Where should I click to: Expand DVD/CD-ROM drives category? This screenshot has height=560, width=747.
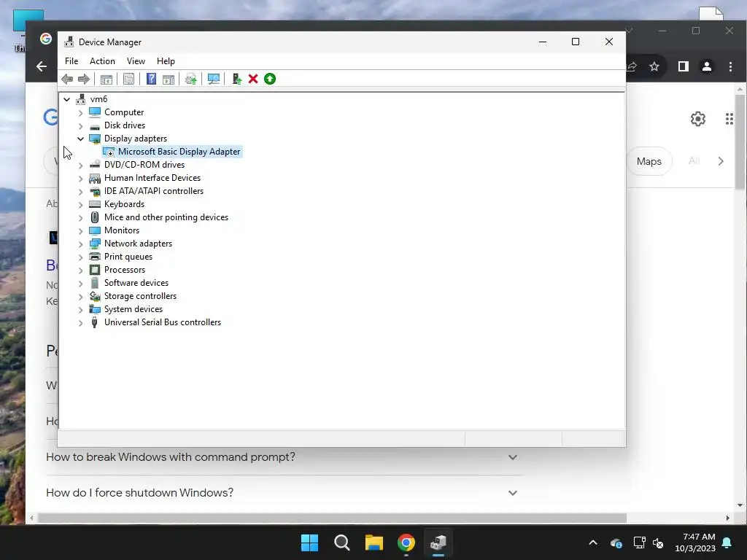80,166
